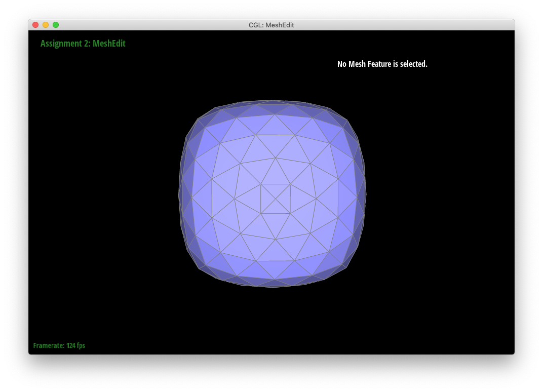Screen dimensions: 543x392
Task: Click the No Mesh Feature is selected text
Action: pos(382,64)
